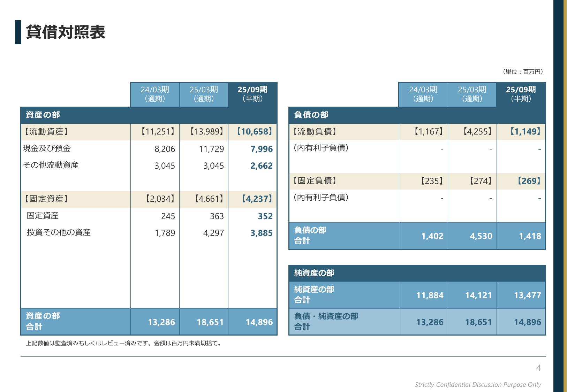
Task: Select the その他流動資産 row label
Action: pos(51,165)
